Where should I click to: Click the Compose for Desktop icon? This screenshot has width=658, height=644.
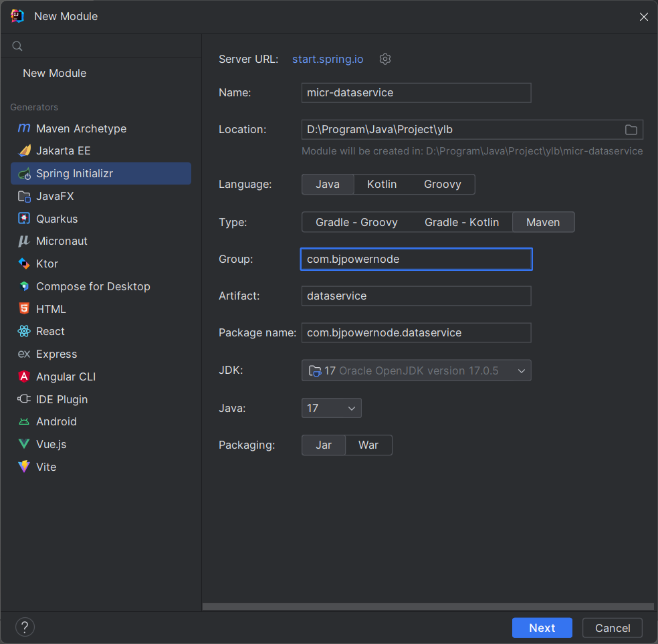tap(24, 286)
